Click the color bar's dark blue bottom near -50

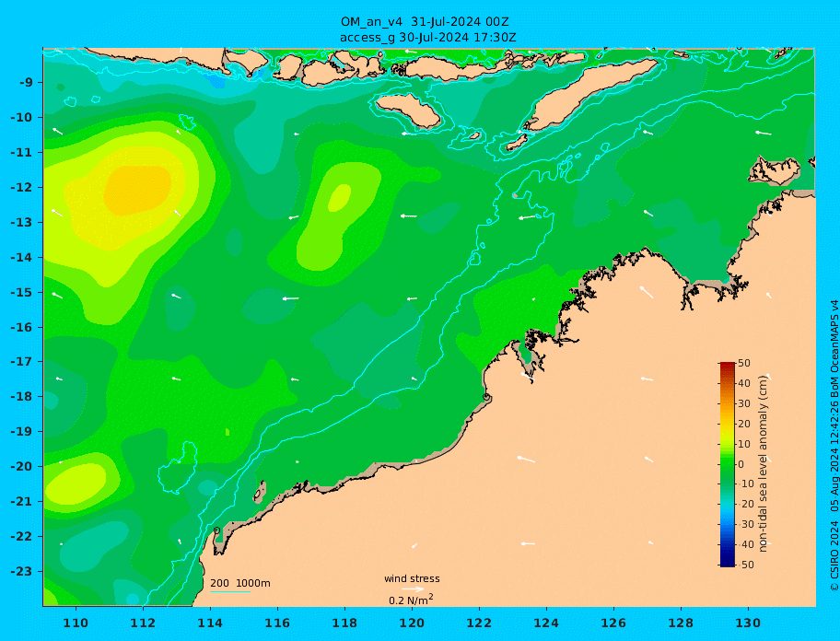coord(728,563)
